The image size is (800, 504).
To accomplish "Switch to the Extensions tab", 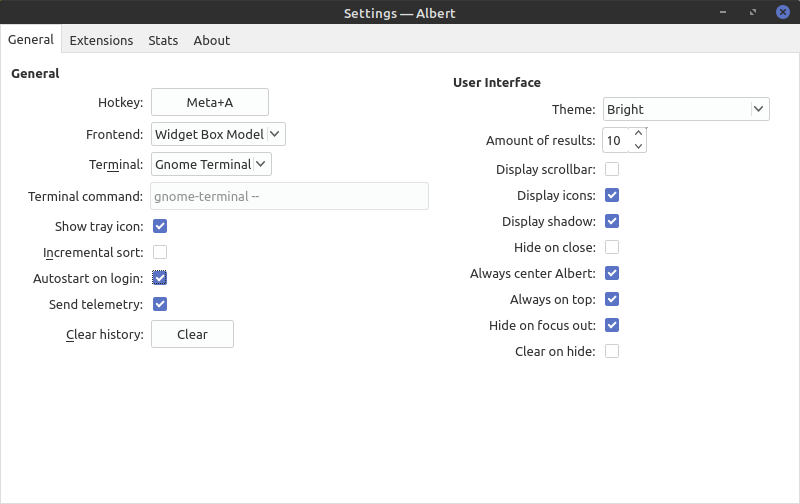I will (101, 40).
